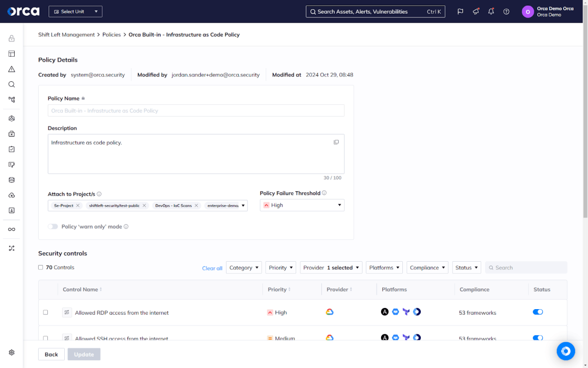The width and height of the screenshot is (588, 368).
Task: Remove DevOps - IaC Scans tag
Action: click(x=196, y=206)
